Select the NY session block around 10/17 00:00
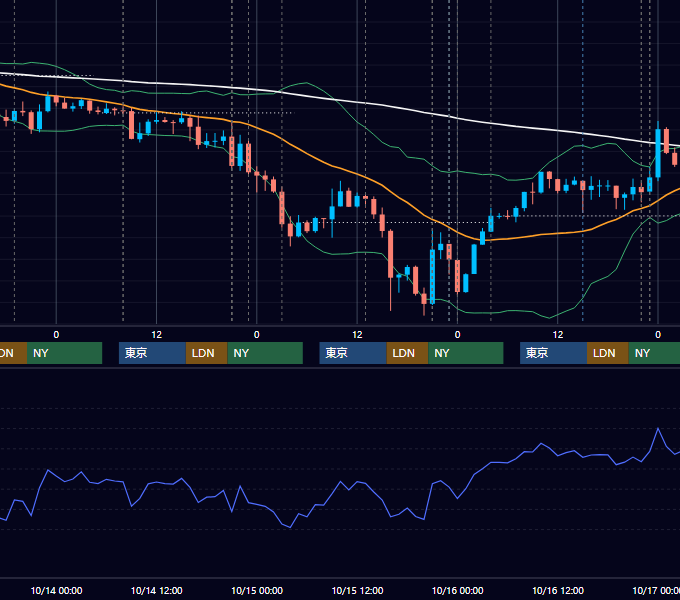The height and width of the screenshot is (600, 680). point(654,353)
